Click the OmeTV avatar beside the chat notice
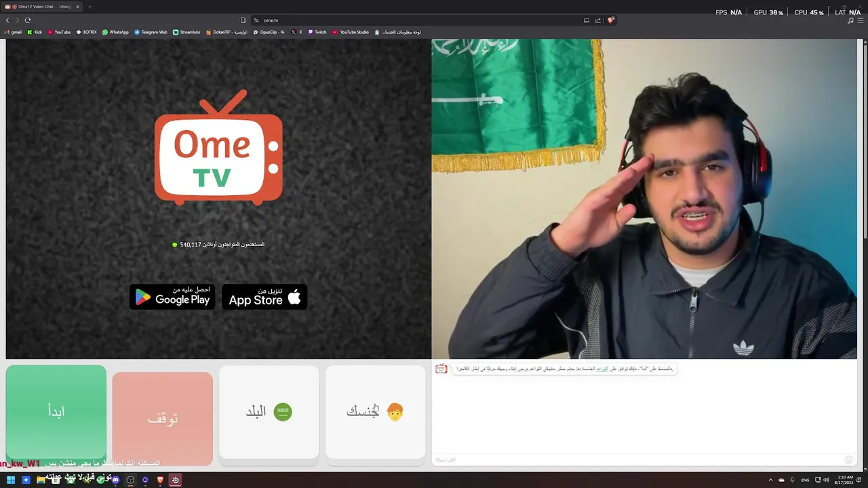 (441, 369)
